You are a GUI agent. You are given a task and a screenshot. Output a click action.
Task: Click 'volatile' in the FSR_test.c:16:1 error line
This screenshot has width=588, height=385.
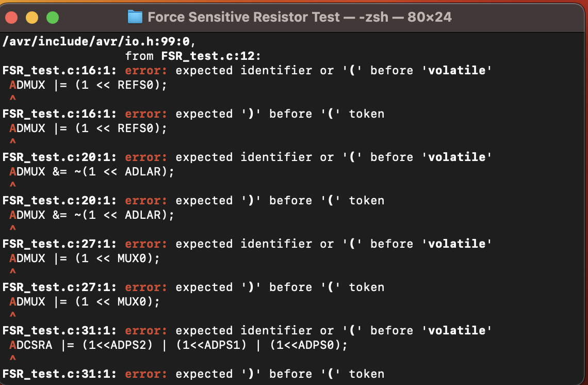[457, 70]
